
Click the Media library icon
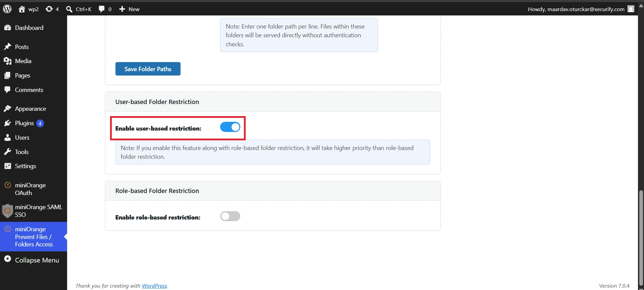point(8,61)
